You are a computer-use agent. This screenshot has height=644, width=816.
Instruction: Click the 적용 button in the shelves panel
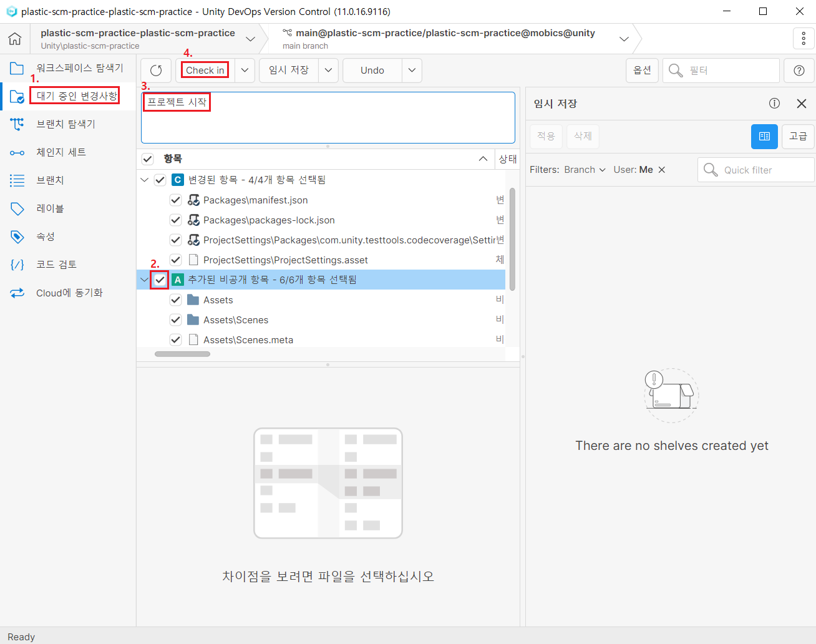coord(546,136)
